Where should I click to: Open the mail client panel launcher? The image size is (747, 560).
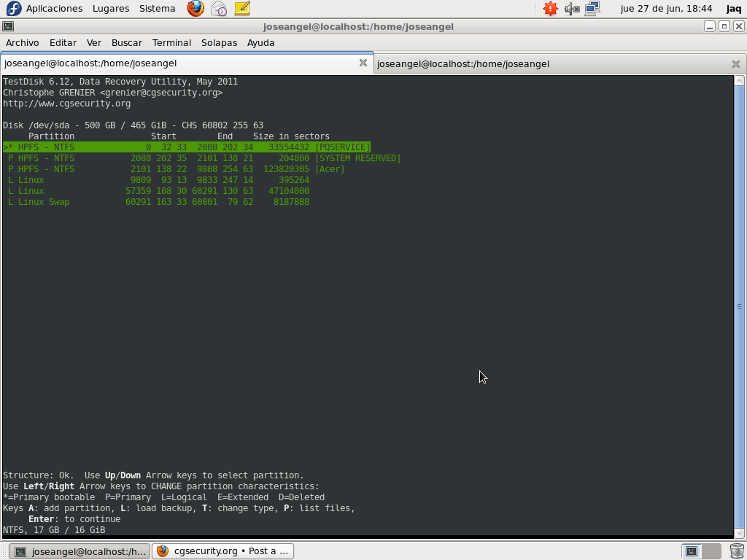[x=219, y=9]
